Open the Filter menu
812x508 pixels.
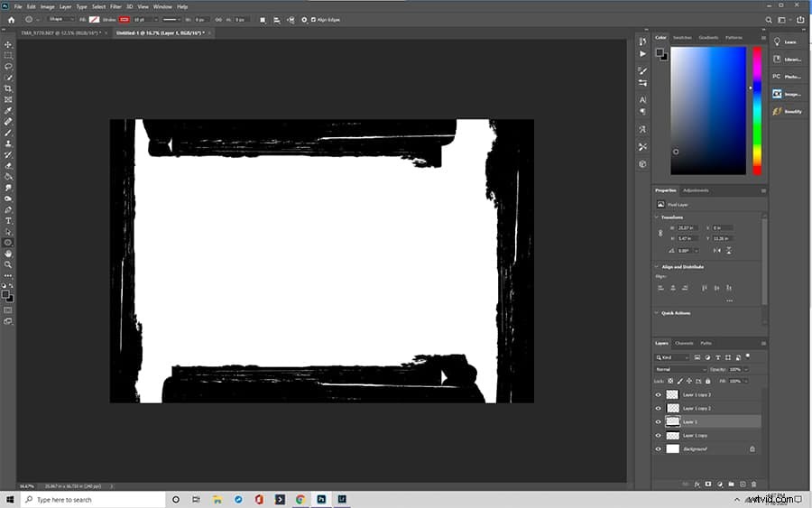tap(115, 6)
